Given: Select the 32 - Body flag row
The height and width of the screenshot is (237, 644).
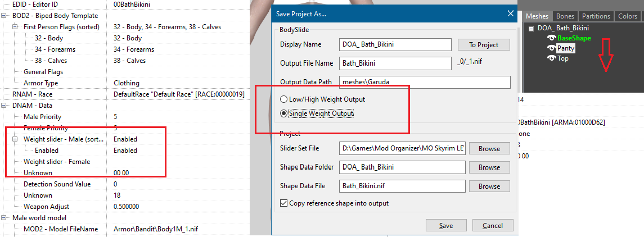Looking at the screenshot, I should click(x=125, y=38).
